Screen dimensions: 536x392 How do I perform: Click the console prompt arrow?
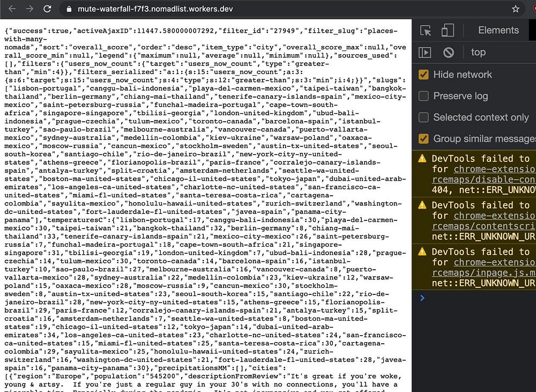point(422,298)
